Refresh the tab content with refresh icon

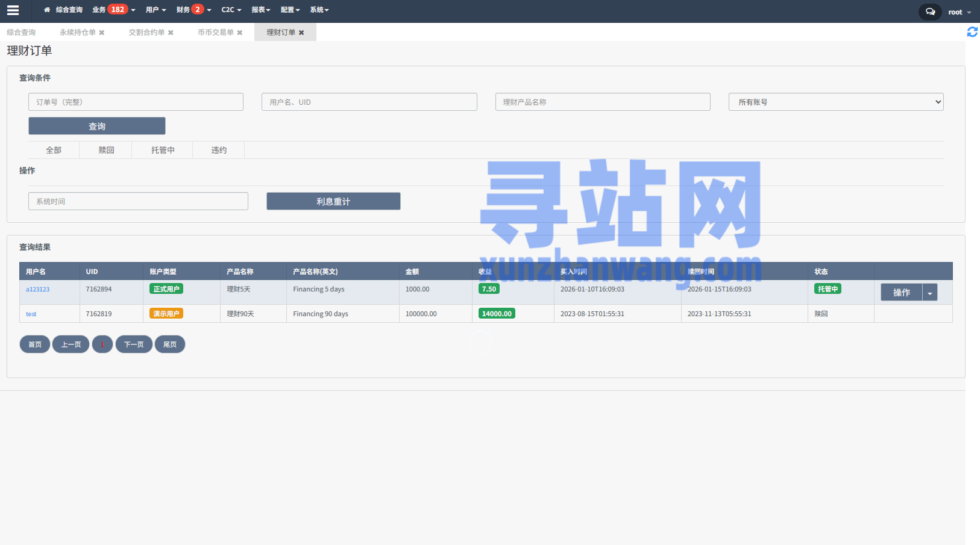click(x=972, y=32)
